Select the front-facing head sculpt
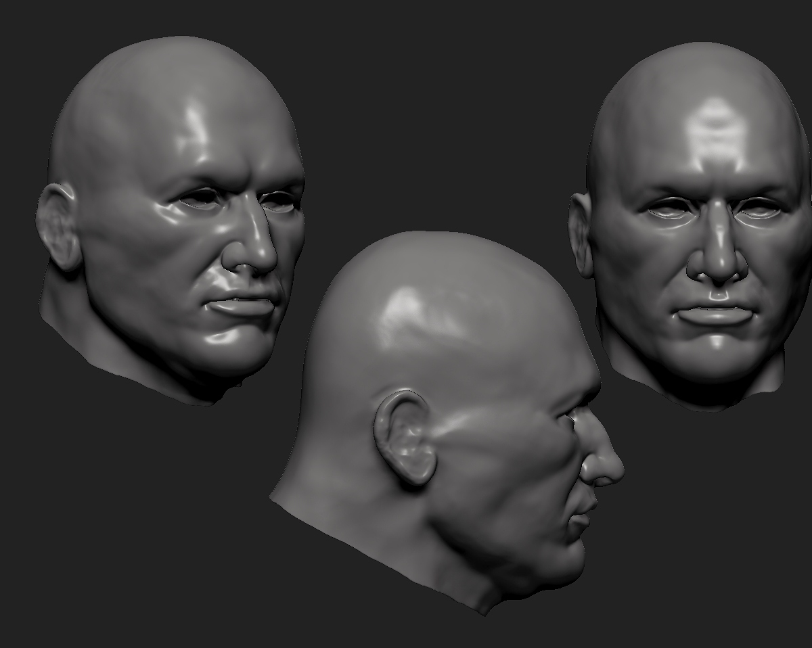The image size is (812, 648). (x=690, y=227)
